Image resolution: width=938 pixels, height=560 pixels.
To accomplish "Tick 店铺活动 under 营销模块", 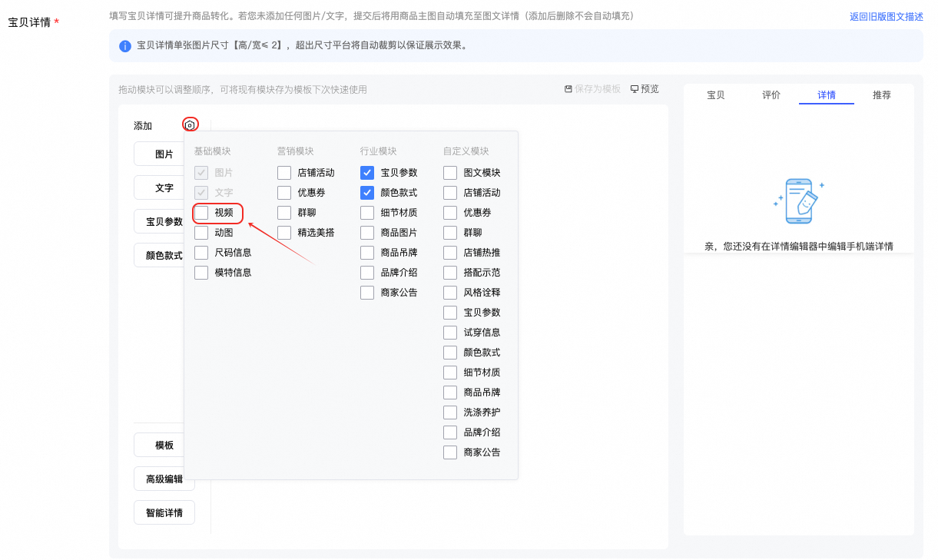I will coord(284,173).
